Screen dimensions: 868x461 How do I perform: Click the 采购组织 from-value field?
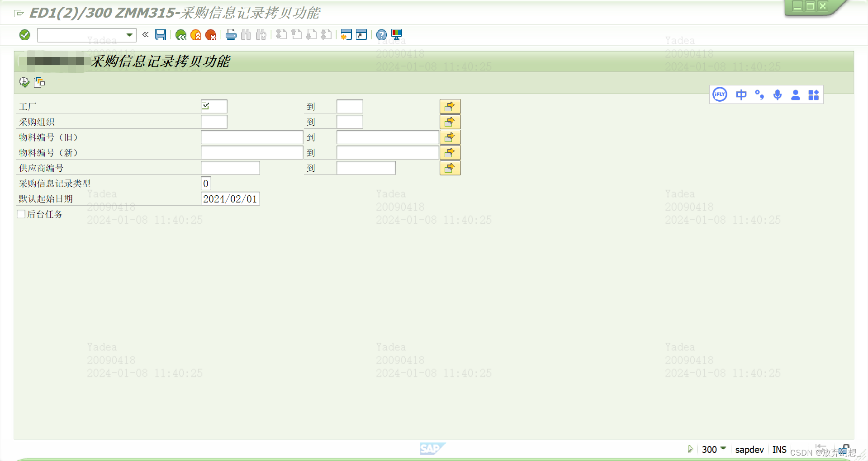214,122
